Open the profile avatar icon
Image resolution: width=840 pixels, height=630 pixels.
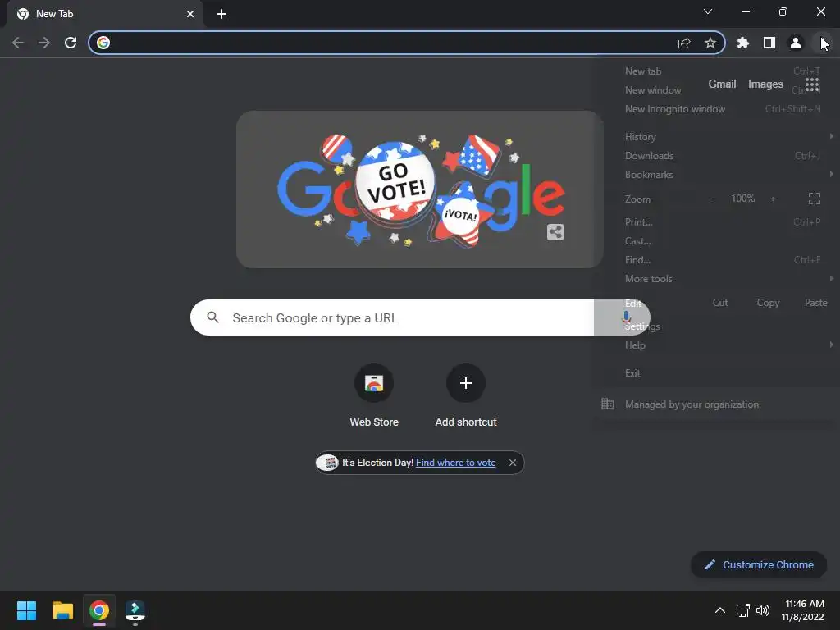(x=796, y=43)
